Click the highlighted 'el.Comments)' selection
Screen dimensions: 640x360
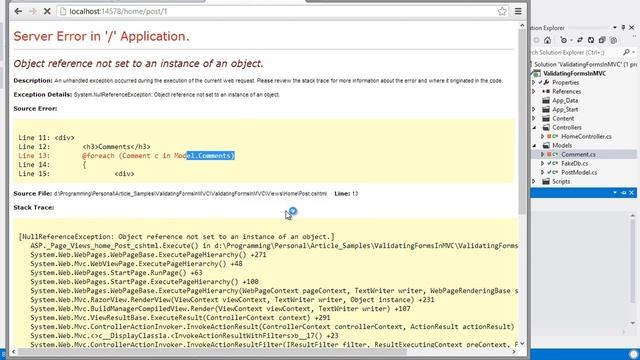click(x=211, y=156)
